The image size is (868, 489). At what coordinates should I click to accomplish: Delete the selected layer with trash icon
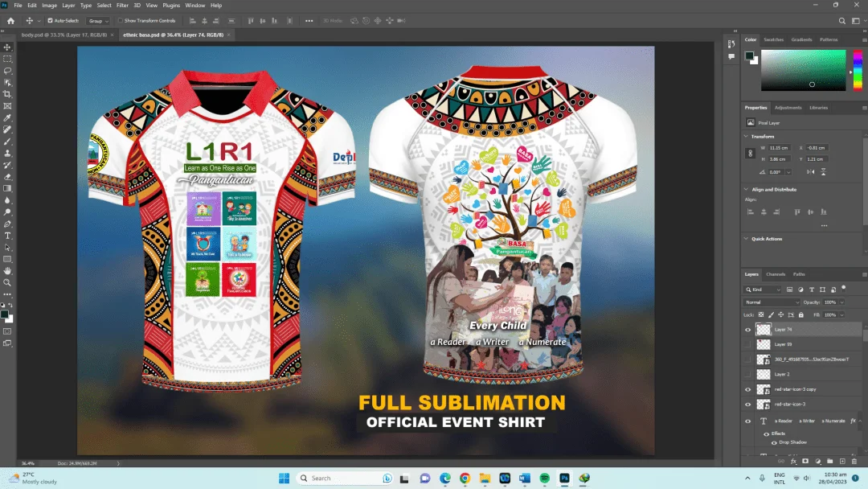tap(854, 462)
